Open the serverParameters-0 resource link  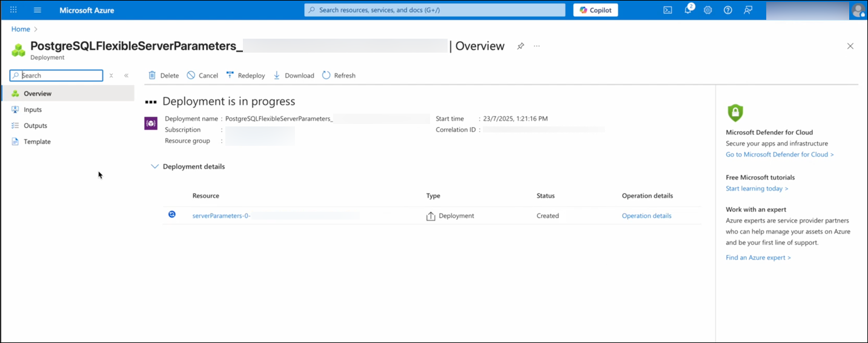point(221,216)
